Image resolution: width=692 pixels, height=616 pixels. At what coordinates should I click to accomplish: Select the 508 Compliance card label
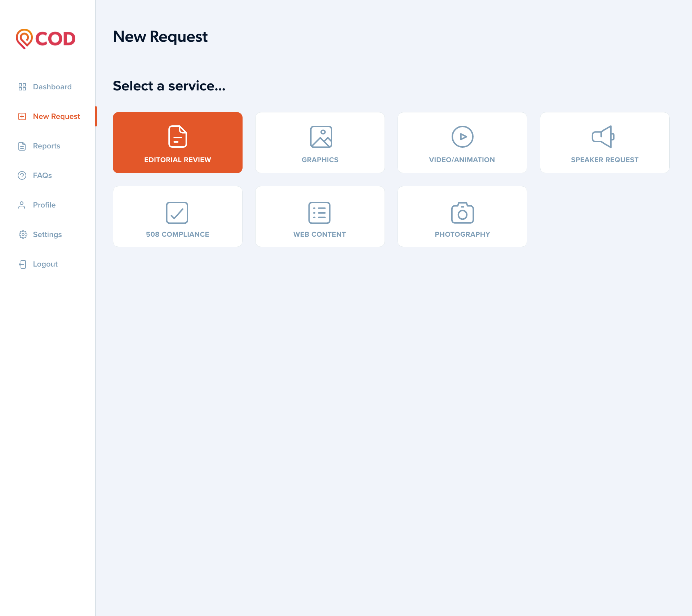pyautogui.click(x=177, y=234)
